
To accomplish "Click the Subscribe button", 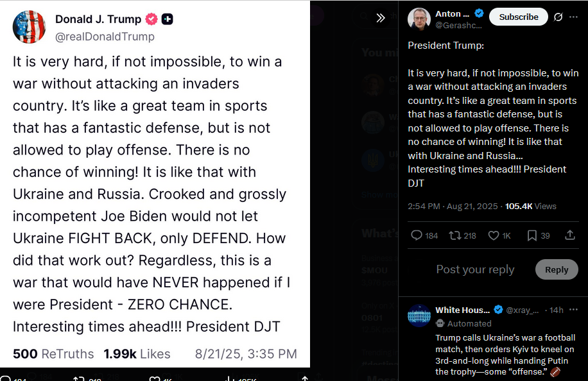I will [518, 17].
